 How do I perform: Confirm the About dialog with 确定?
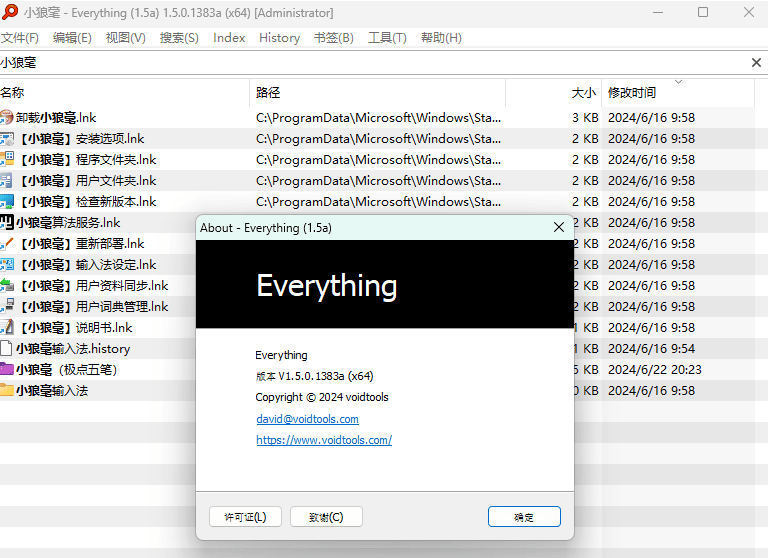point(524,517)
